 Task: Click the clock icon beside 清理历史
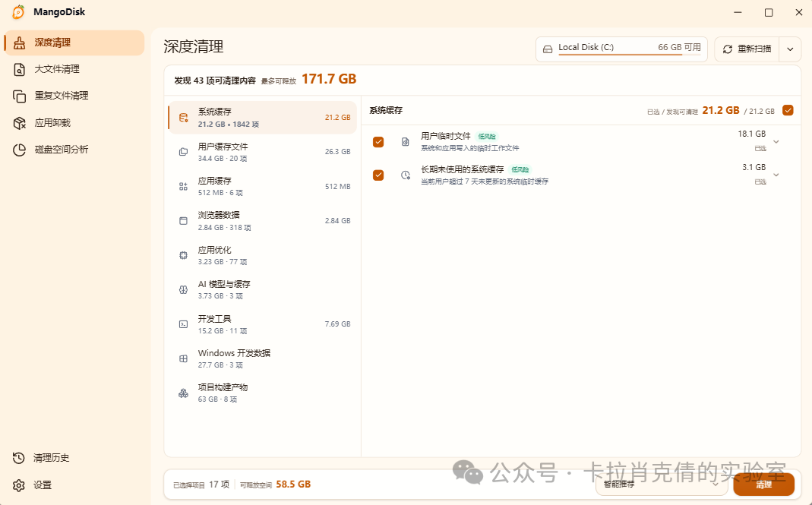point(19,458)
